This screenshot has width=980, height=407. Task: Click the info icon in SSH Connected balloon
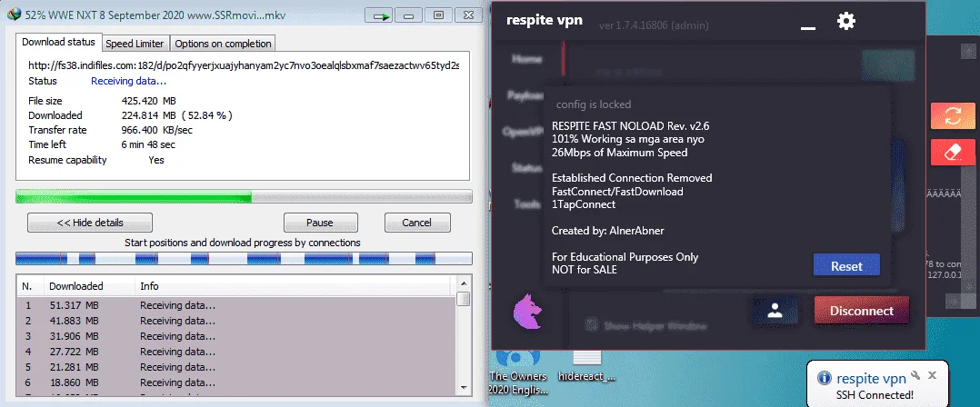click(825, 378)
